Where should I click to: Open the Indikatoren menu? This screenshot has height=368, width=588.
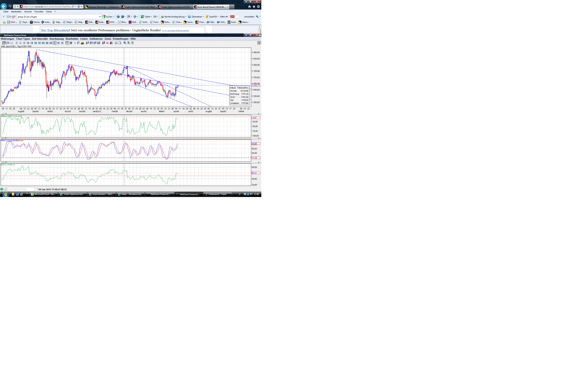point(96,39)
